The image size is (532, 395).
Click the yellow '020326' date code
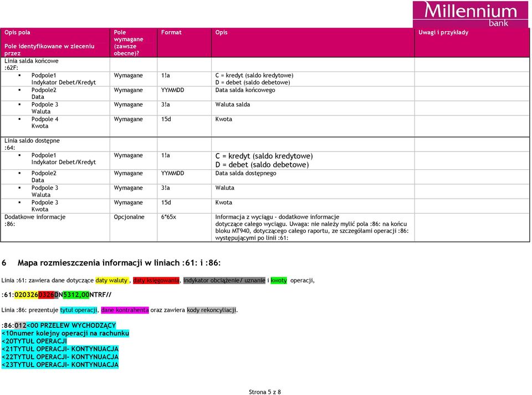click(x=26, y=295)
